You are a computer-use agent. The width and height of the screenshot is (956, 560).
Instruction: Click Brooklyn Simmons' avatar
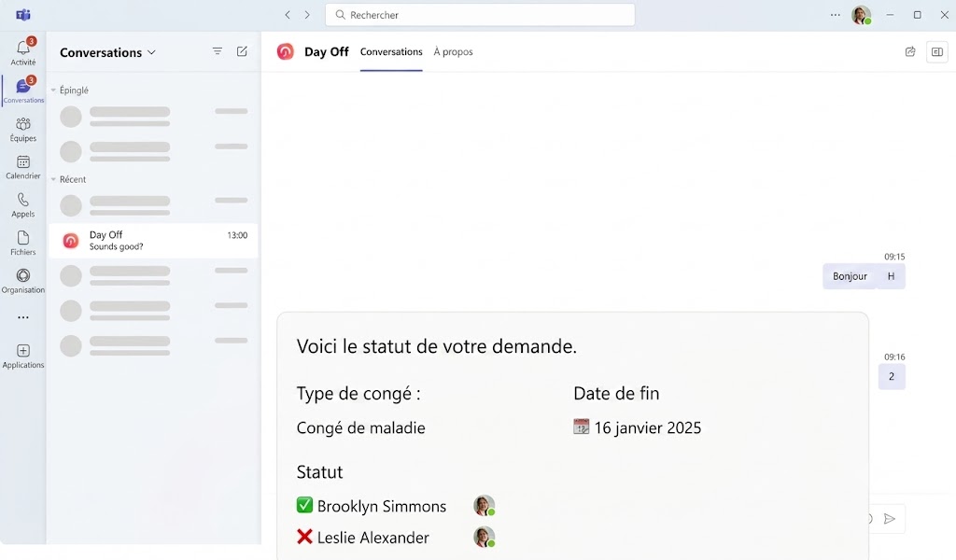click(x=485, y=506)
